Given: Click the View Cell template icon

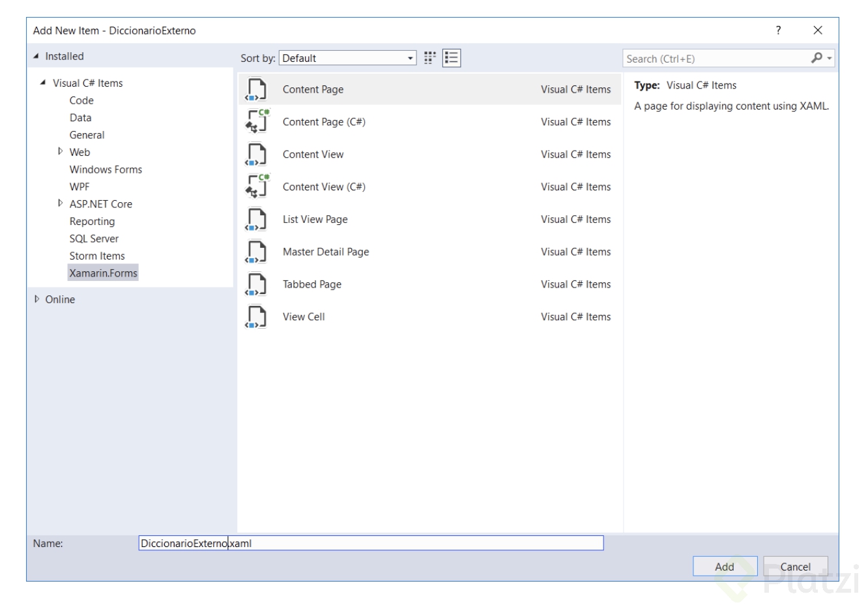Looking at the screenshot, I should coord(256,317).
